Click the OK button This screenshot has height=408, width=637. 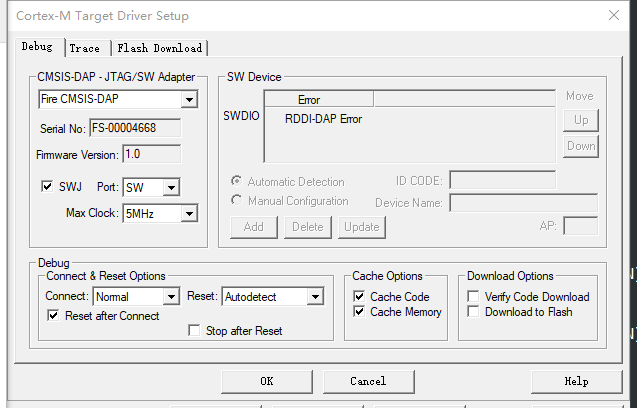point(266,381)
